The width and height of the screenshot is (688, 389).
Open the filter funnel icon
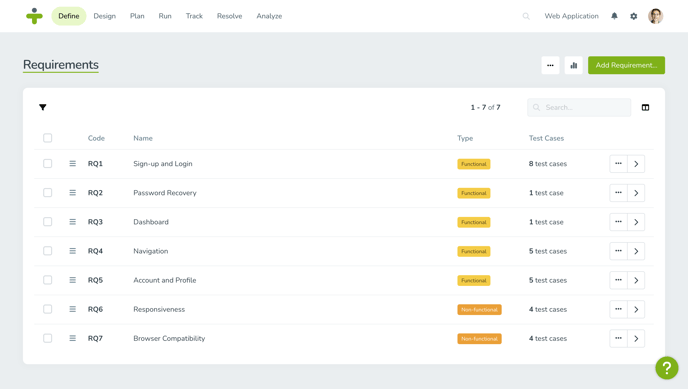[43, 107]
